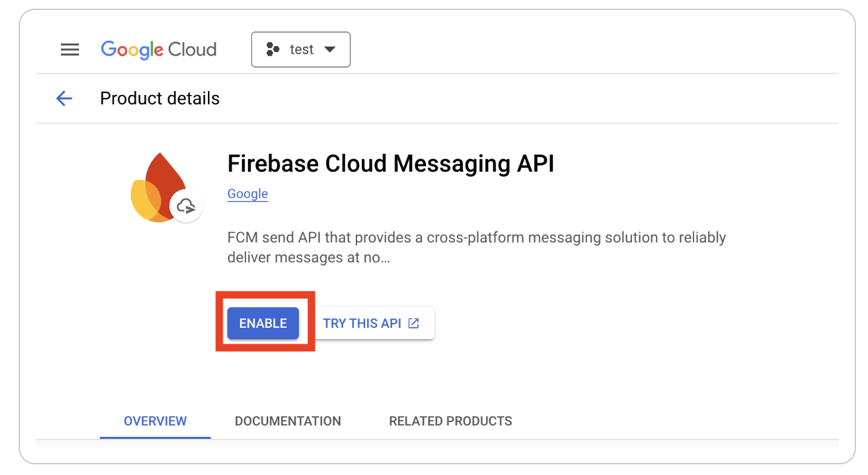
Task: Click the project dots icon beside test
Action: 273,50
